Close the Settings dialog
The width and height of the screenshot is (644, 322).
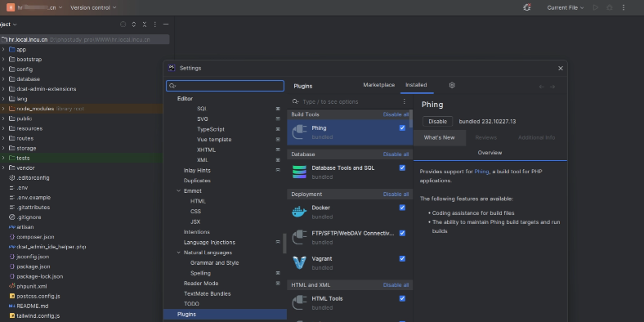point(561,68)
